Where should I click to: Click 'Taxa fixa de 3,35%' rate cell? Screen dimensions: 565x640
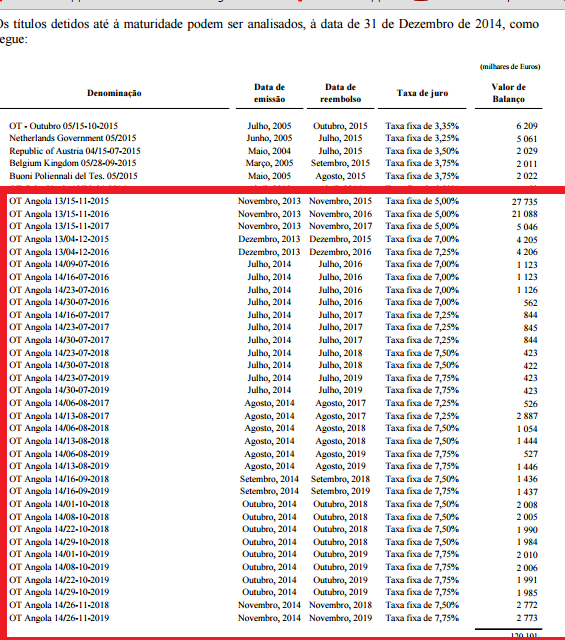(422, 126)
